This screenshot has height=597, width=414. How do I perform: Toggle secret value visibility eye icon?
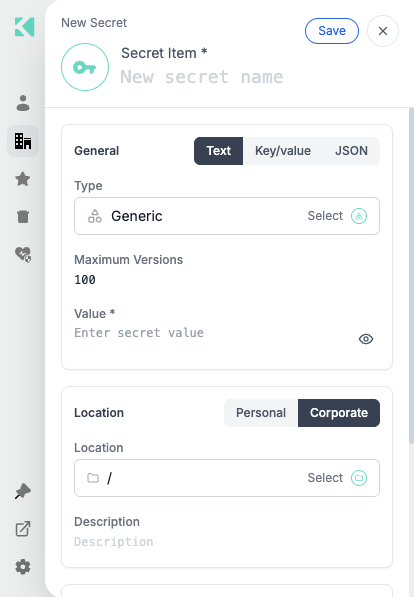pyautogui.click(x=366, y=339)
